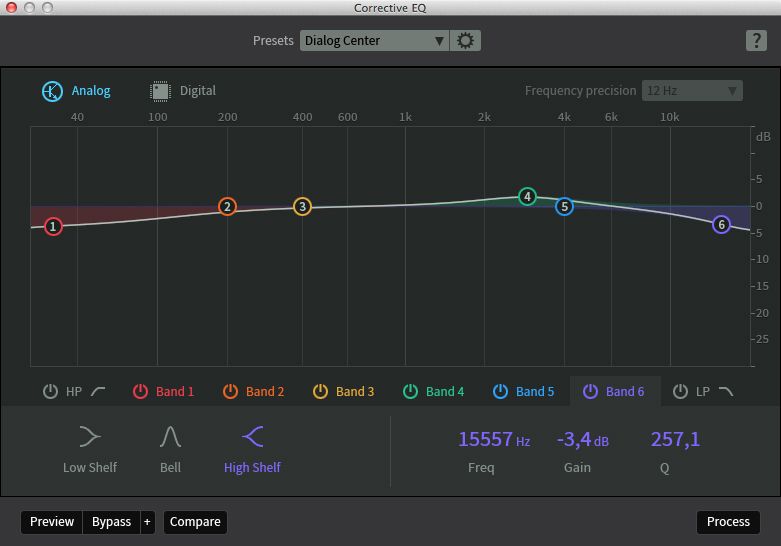Select EQ node 1 on the curve
781x546 pixels.
click(53, 226)
